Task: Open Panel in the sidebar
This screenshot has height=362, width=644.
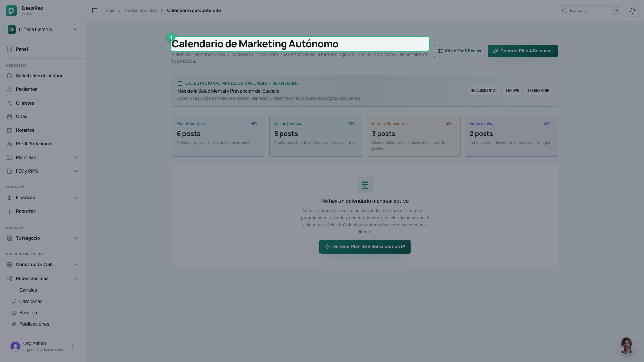Action: [43, 49]
